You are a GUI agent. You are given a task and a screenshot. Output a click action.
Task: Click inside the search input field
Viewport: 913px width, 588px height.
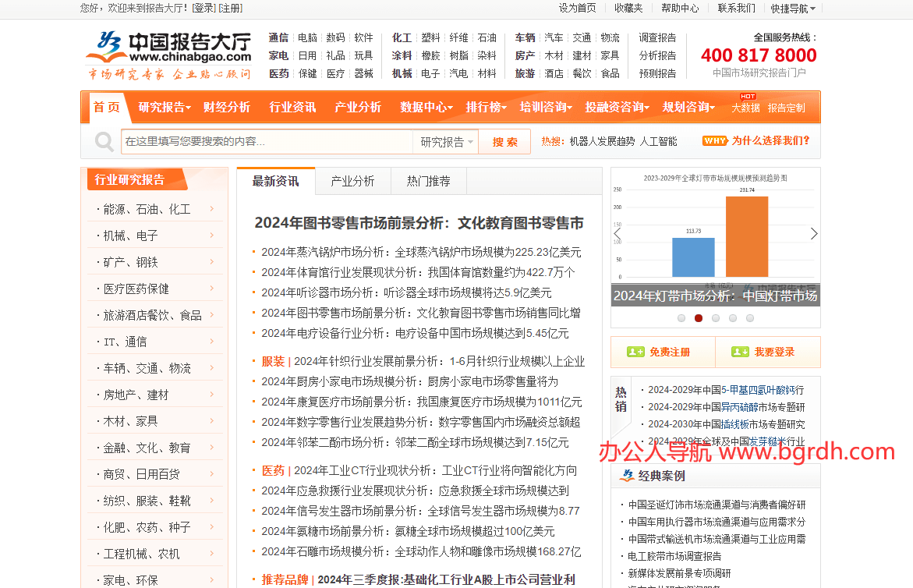coord(265,141)
